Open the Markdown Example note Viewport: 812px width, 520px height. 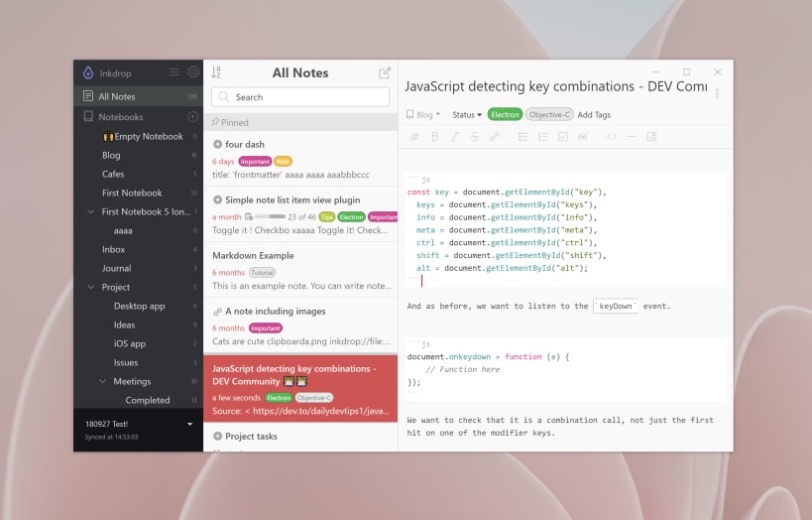[300, 270]
